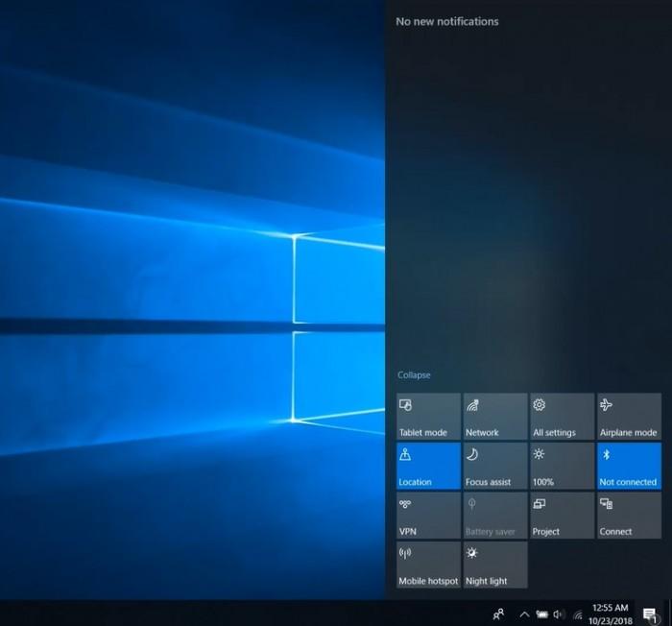672x626 pixels.
Task: Open the VPN quick action tile
Action: coord(428,516)
